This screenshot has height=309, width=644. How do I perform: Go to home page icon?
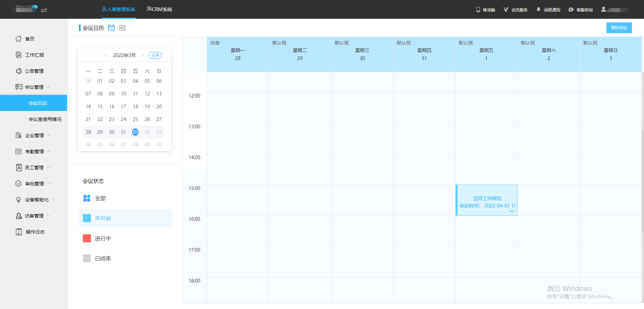click(x=18, y=39)
